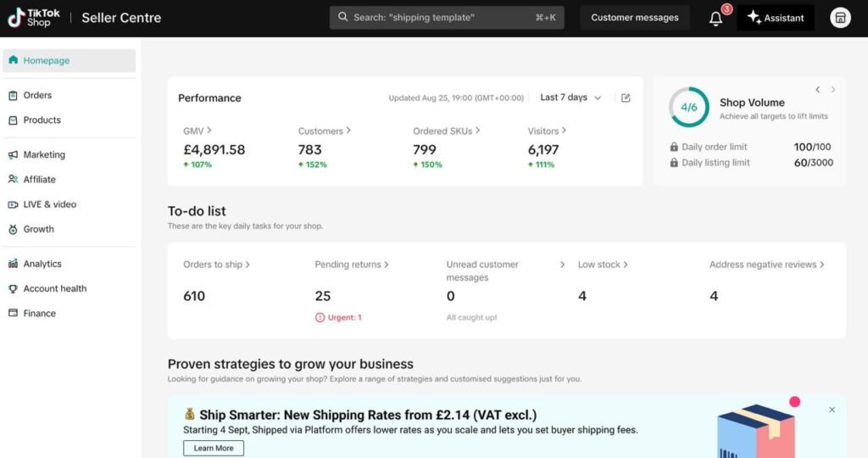Screen dimensions: 868x458
Task: Click the Account health trophy icon
Action: [x=14, y=289]
